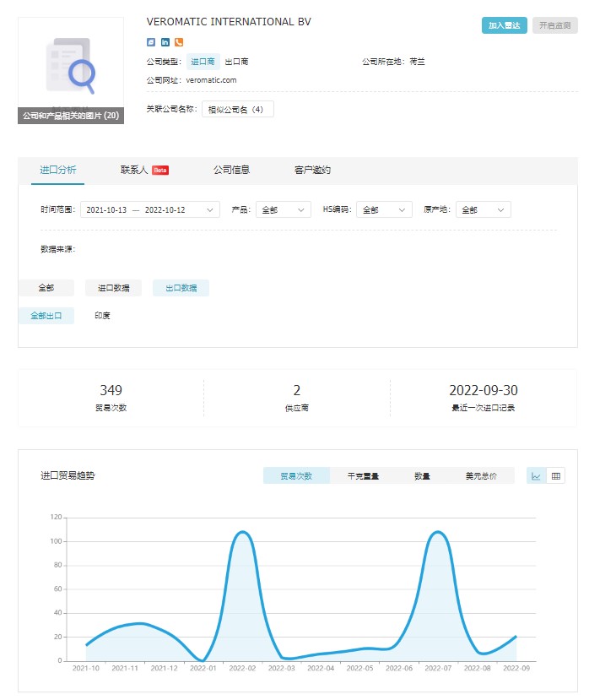589x700 pixels.
Task: Select 出口数据 data source option
Action: coord(181,288)
